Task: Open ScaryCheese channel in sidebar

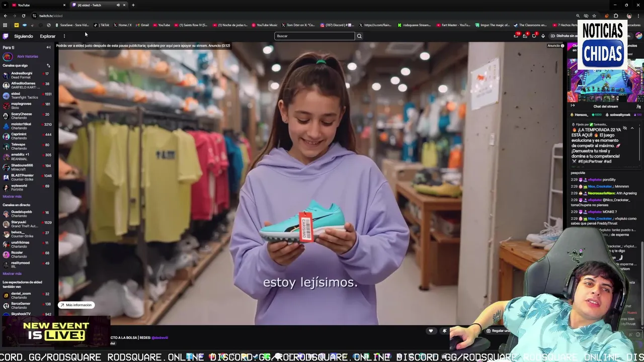Action: point(27,116)
